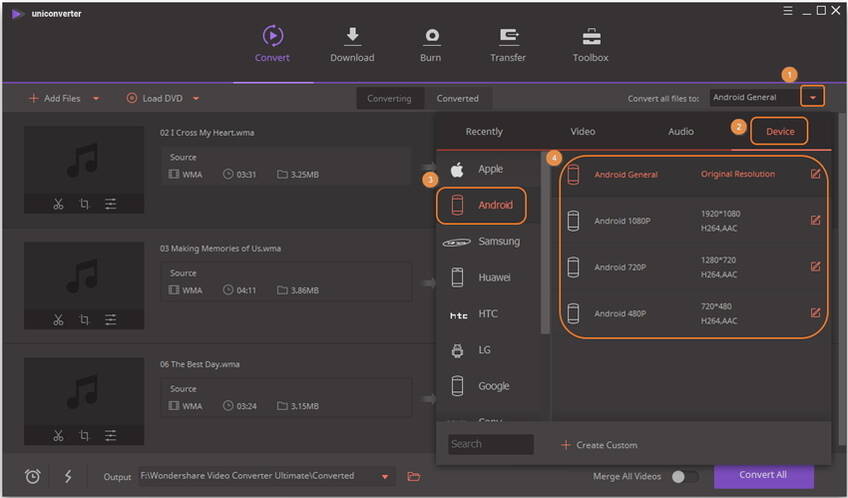
Task: Open the Toolbox section
Action: [591, 44]
